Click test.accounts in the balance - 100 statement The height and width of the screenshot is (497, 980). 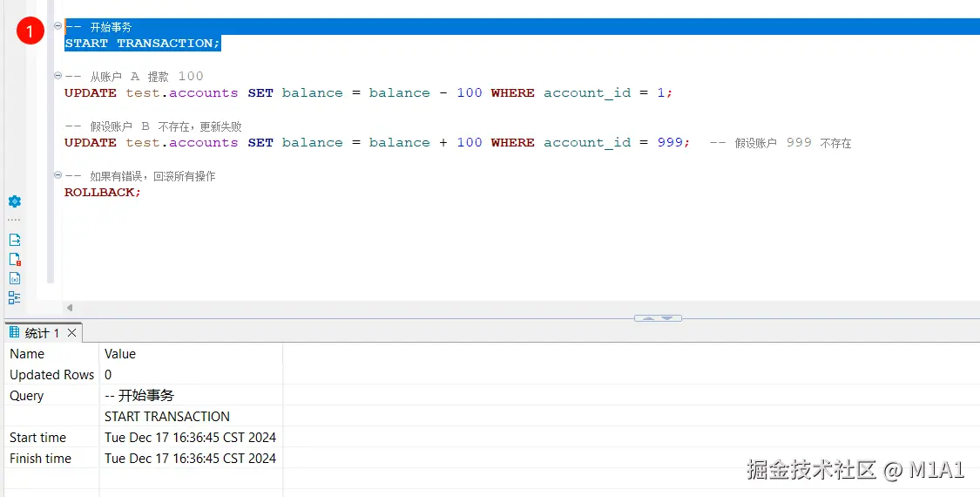pyautogui.click(x=182, y=92)
